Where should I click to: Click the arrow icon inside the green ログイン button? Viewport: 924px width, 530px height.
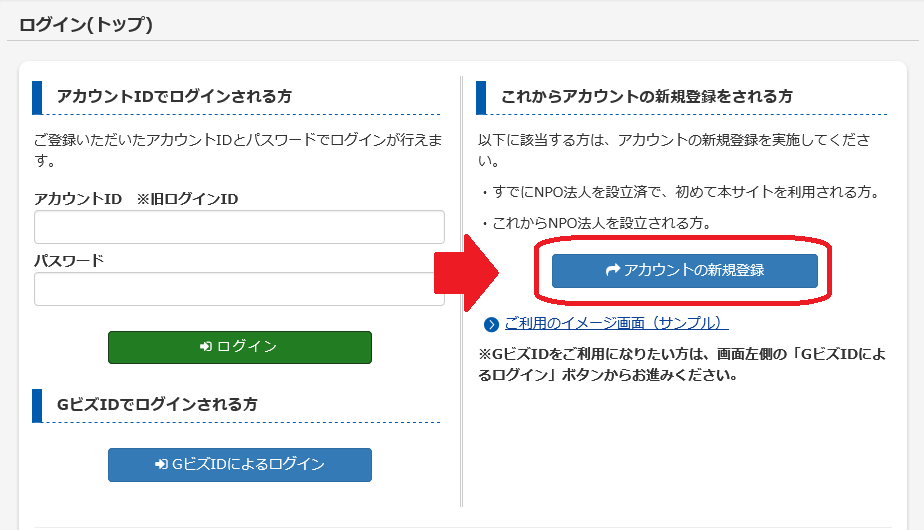(x=206, y=347)
